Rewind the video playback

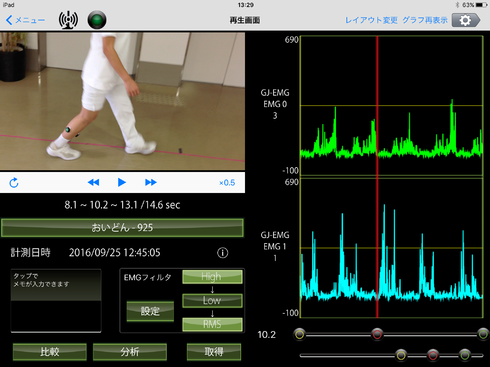pyautogui.click(x=93, y=182)
